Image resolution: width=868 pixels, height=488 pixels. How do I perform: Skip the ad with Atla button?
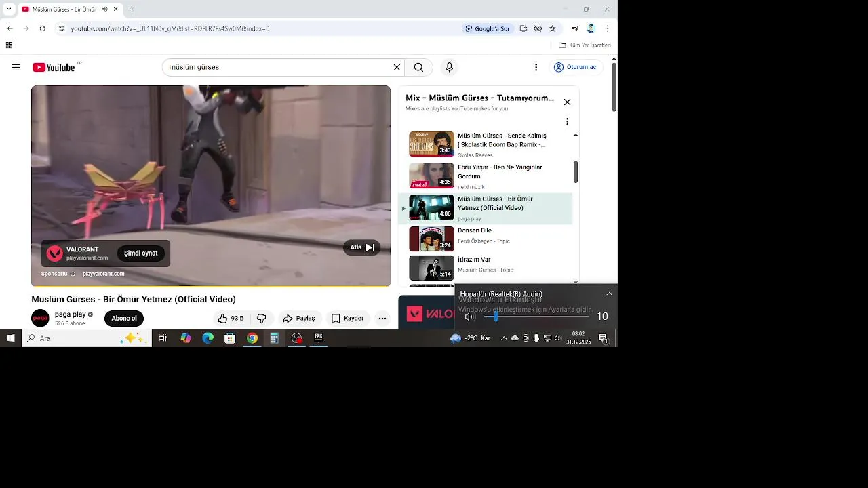(361, 247)
